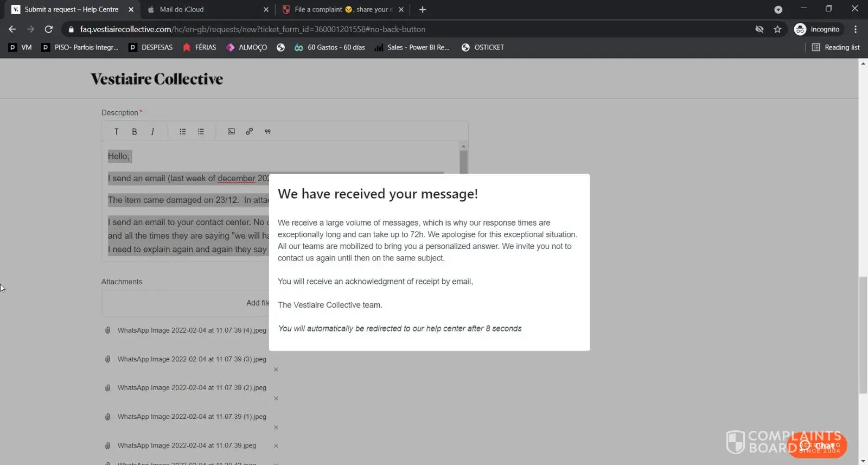Open the Sales - Power BI Re... bookmark
The image size is (868, 465).
pos(412,47)
